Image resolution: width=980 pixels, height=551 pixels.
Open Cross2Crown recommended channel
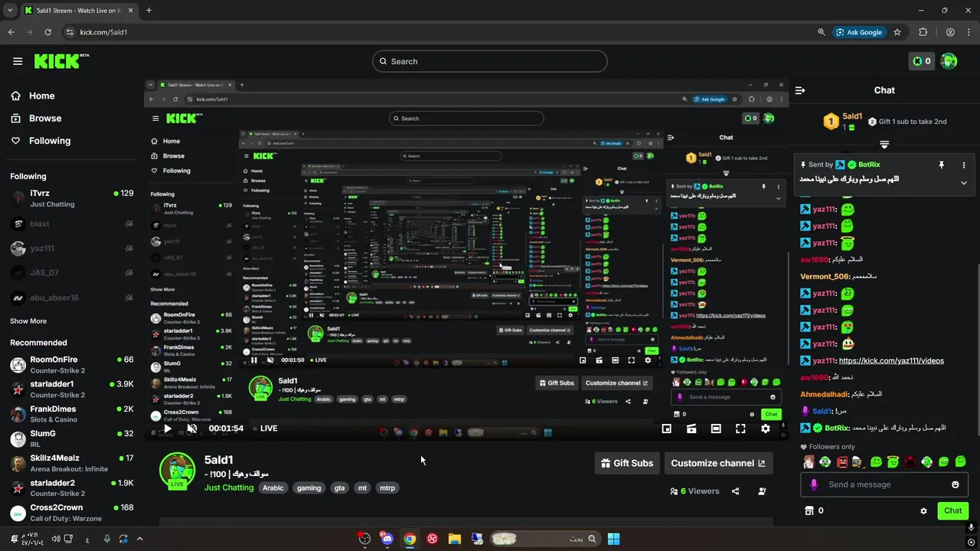[72, 513]
